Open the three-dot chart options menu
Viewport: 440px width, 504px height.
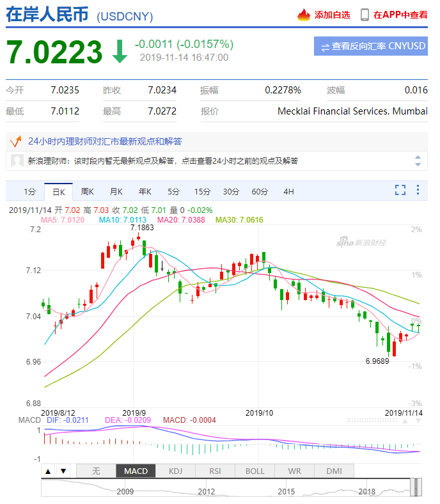point(418,190)
